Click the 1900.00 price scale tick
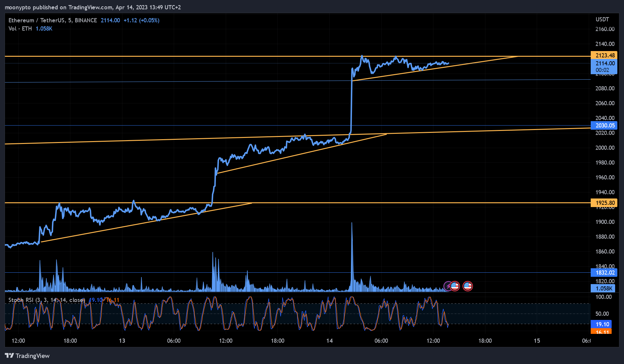The width and height of the screenshot is (624, 364). [605, 222]
